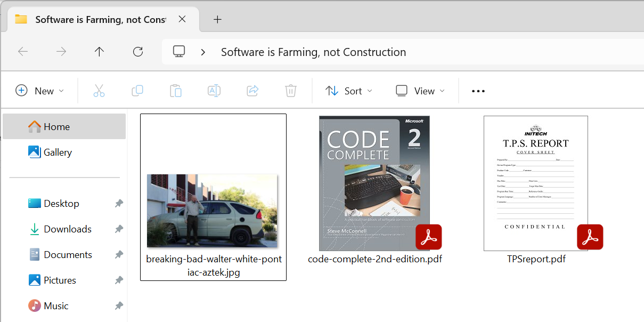Select Home in the navigation pane

tap(64, 126)
